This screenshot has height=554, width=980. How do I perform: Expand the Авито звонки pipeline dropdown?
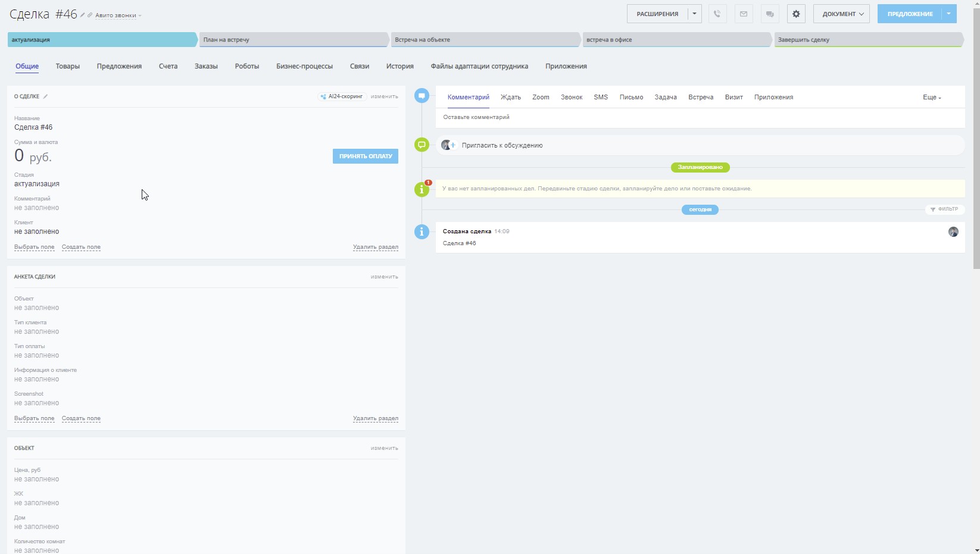(x=118, y=15)
